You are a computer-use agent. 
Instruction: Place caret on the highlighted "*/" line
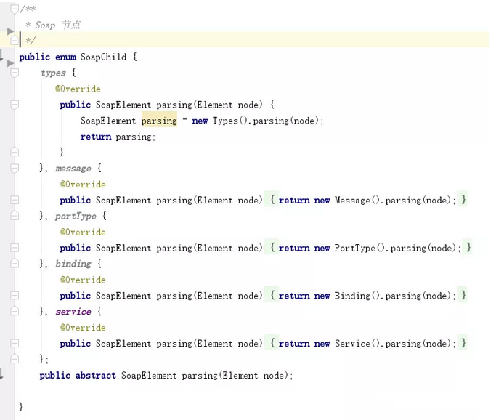pyautogui.click(x=254, y=39)
